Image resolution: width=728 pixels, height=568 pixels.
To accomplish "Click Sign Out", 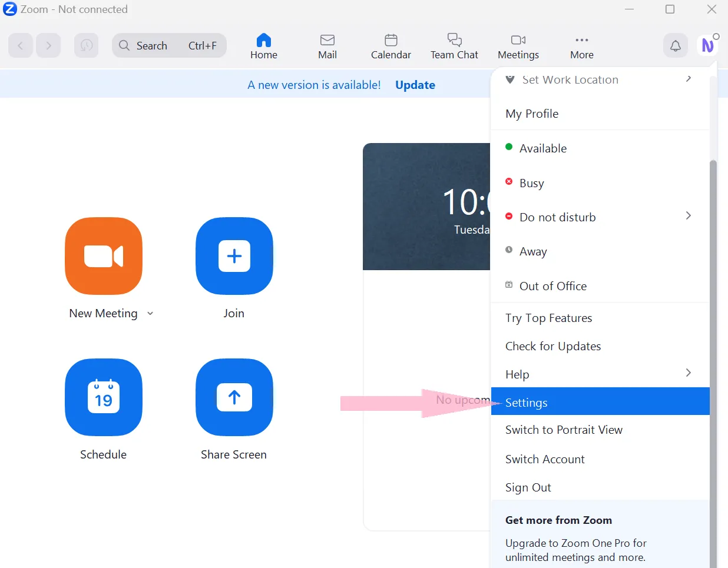I will 600,487.
